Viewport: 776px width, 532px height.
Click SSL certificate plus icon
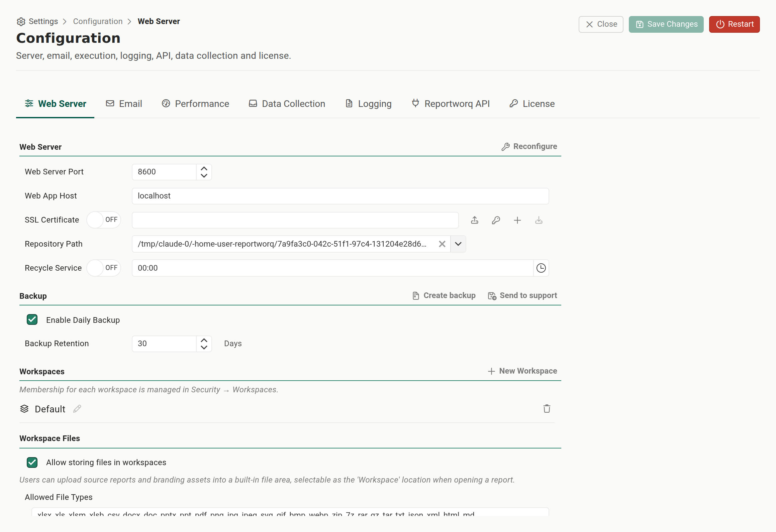pos(517,220)
